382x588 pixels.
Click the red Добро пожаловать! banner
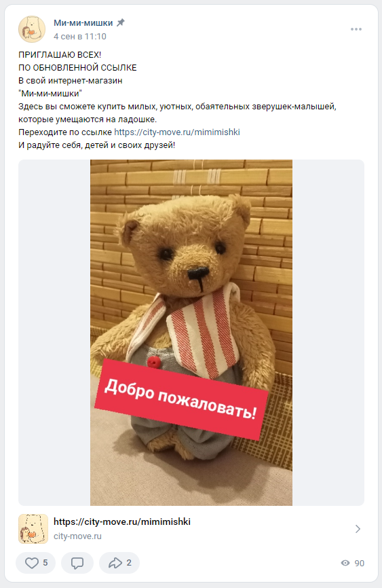(181, 399)
